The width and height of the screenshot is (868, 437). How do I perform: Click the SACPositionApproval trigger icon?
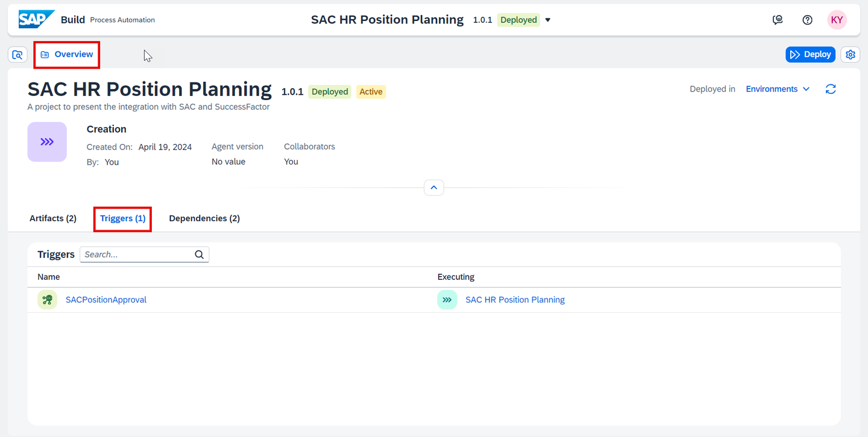pyautogui.click(x=47, y=300)
